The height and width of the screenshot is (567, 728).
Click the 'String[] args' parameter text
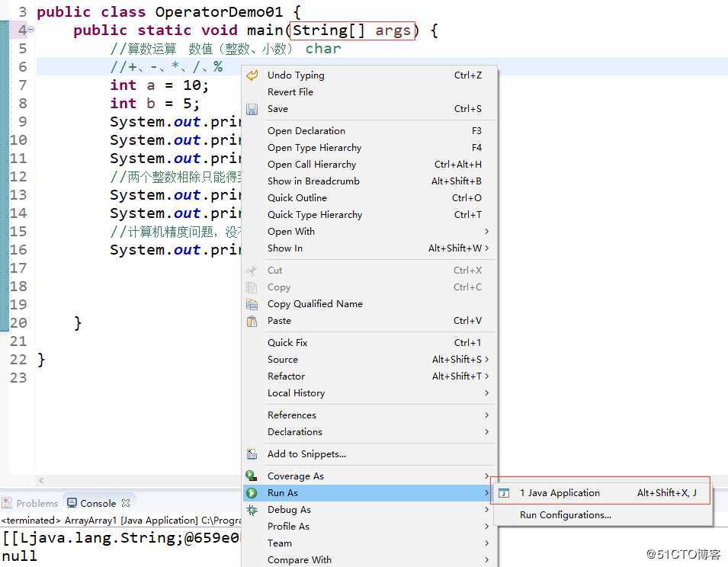(x=352, y=30)
